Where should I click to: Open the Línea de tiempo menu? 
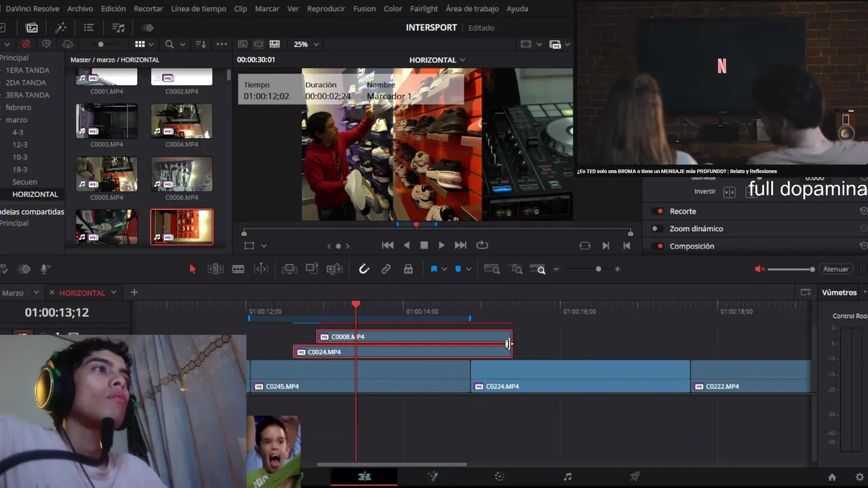tap(199, 9)
